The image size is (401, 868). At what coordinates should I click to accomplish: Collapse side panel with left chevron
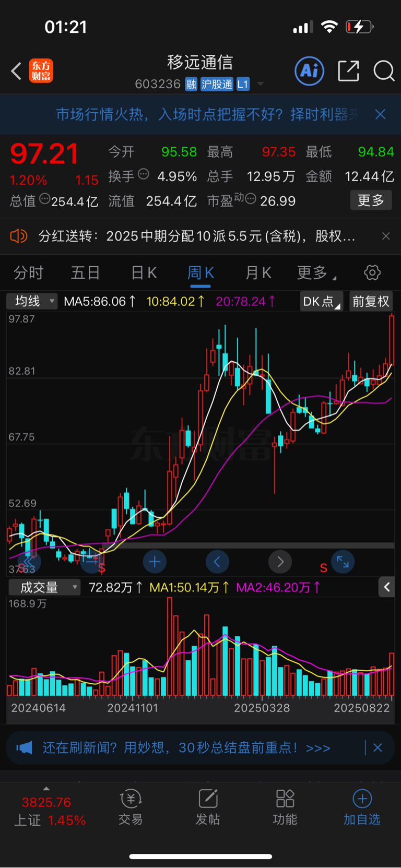pyautogui.click(x=386, y=587)
